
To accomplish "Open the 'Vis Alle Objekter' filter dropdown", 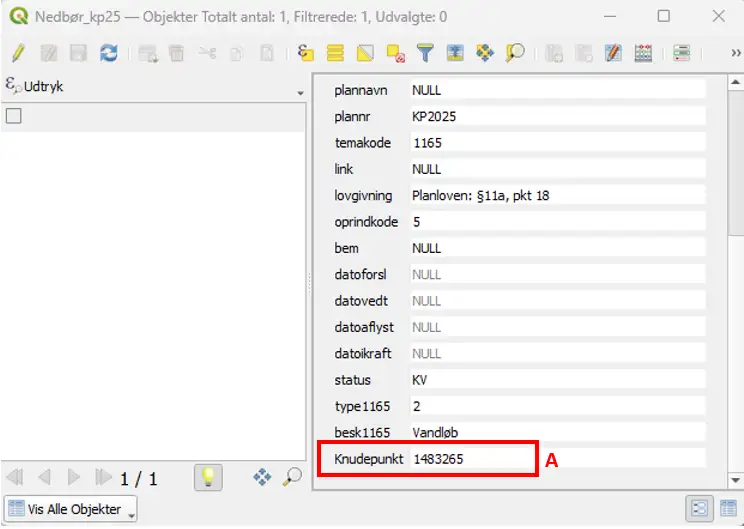I will pos(70,509).
